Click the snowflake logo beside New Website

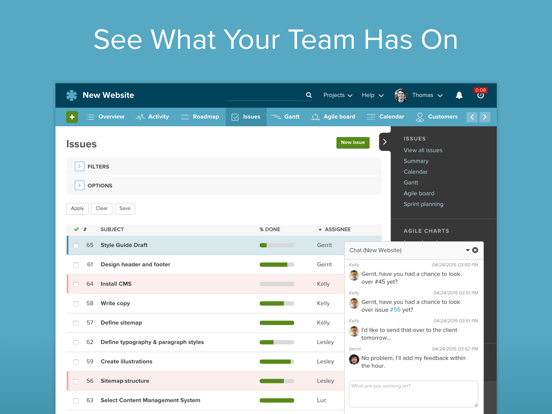(71, 95)
